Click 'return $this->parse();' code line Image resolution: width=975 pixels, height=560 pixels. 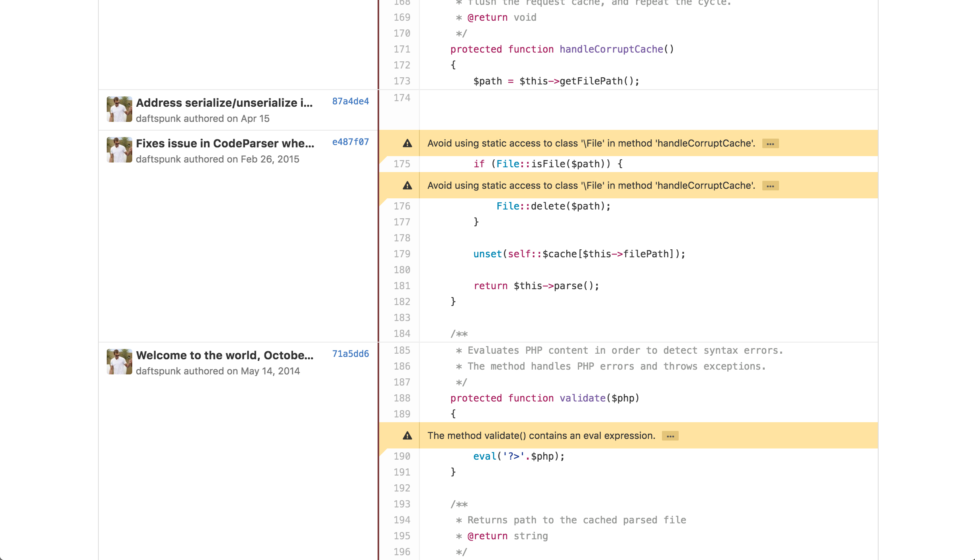click(x=536, y=286)
